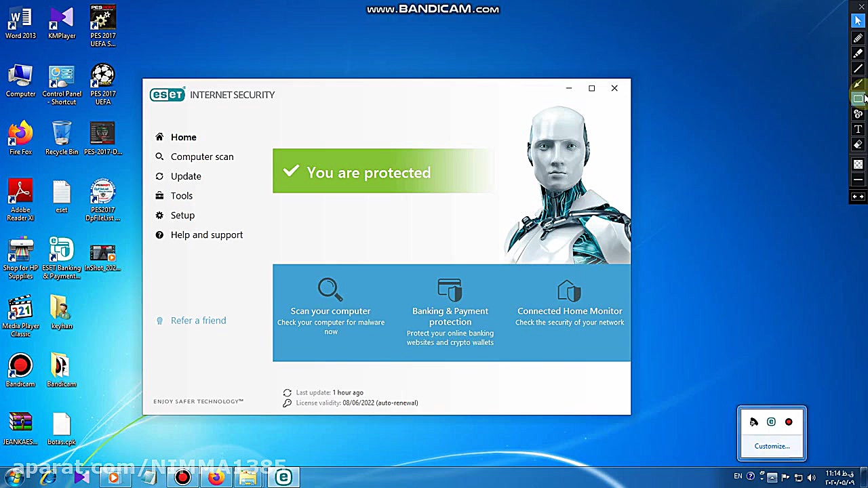This screenshot has width=868, height=488.
Task: Open Computer scan in ESET sidebar
Action: (x=194, y=157)
